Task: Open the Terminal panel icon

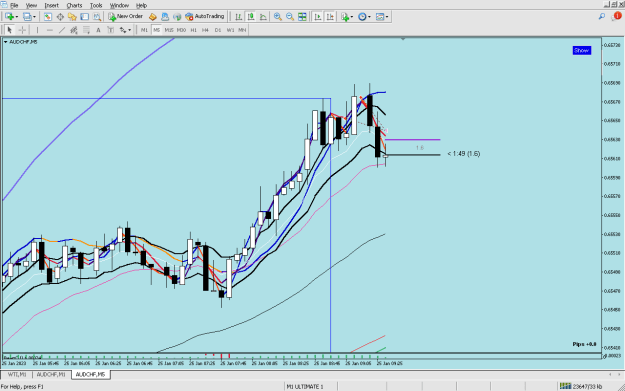Action: coord(85,17)
